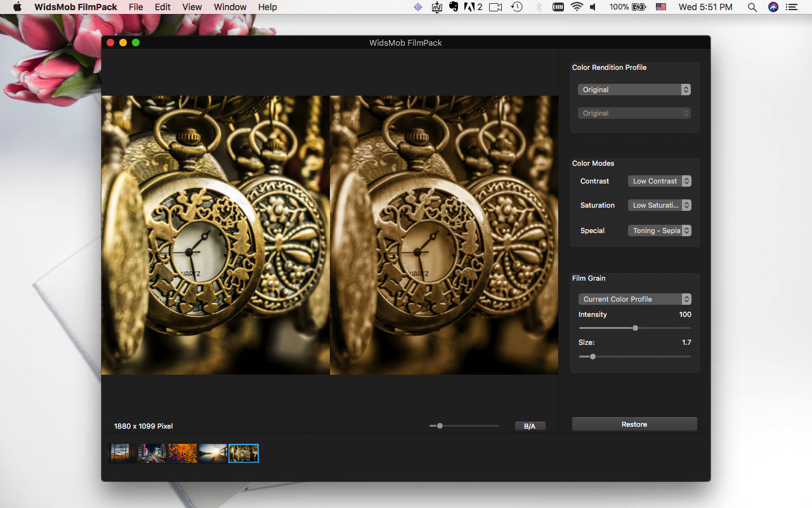
Task: Open the Film Grain Current Color Profile dropdown
Action: tap(634, 299)
